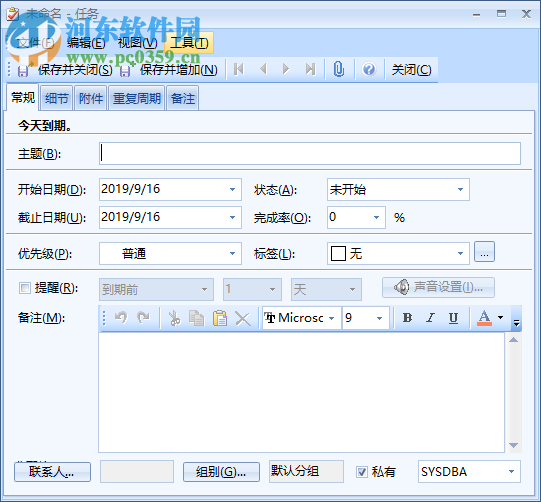Image resolution: width=541 pixels, height=502 pixels.
Task: Enable the 提醒(R) reminder checkbox
Action: 24,288
